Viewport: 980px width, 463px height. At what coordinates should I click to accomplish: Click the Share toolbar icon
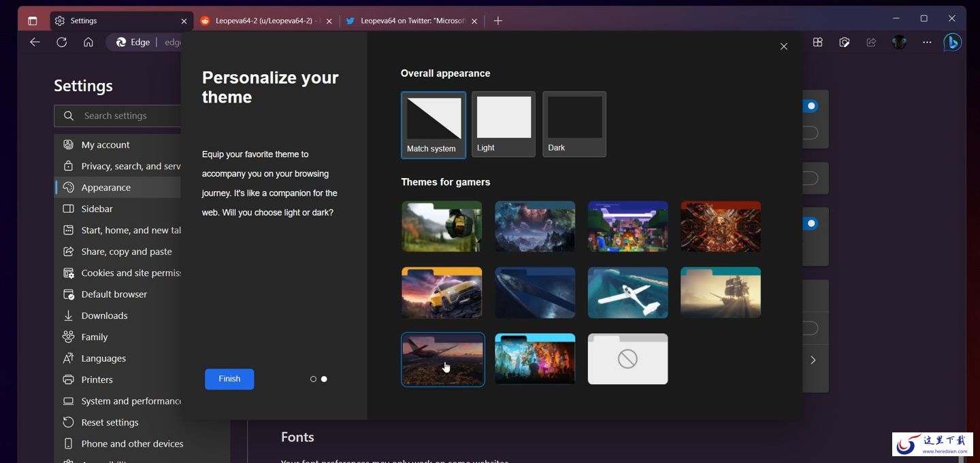[871, 42]
